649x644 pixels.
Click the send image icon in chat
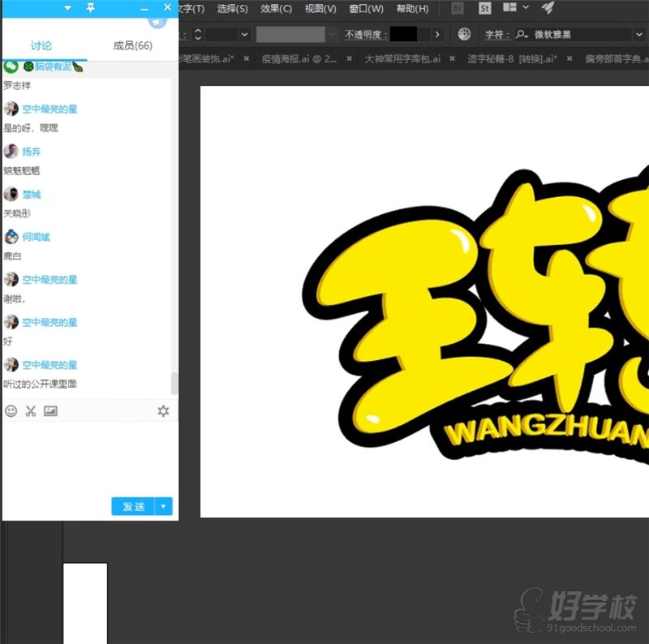pyautogui.click(x=51, y=411)
